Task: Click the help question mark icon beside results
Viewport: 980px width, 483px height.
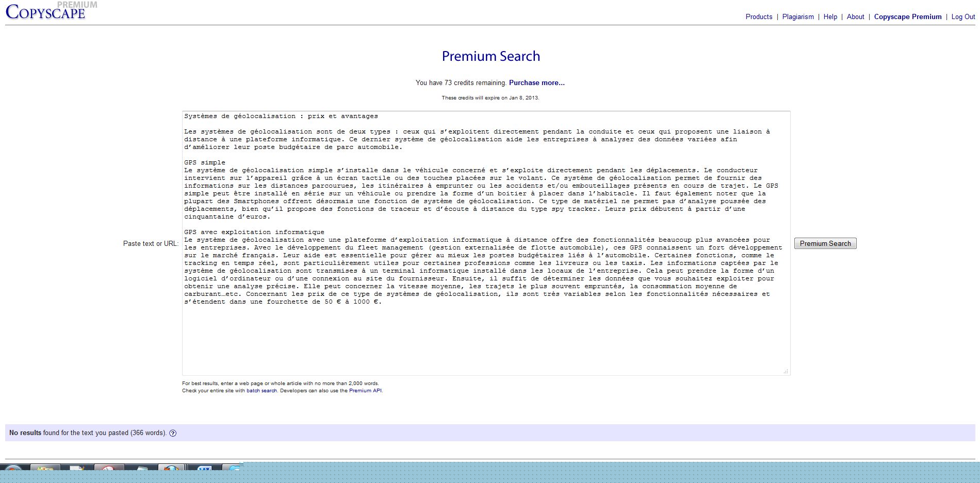Action: (173, 433)
